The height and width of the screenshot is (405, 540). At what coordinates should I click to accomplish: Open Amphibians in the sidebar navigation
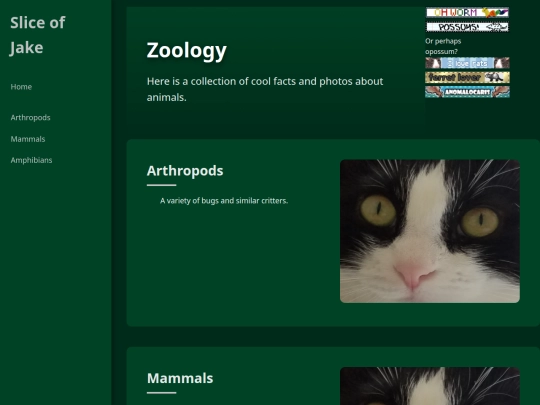pos(31,160)
